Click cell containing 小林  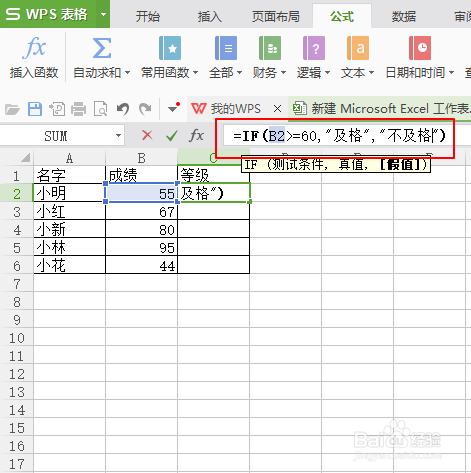point(69,247)
